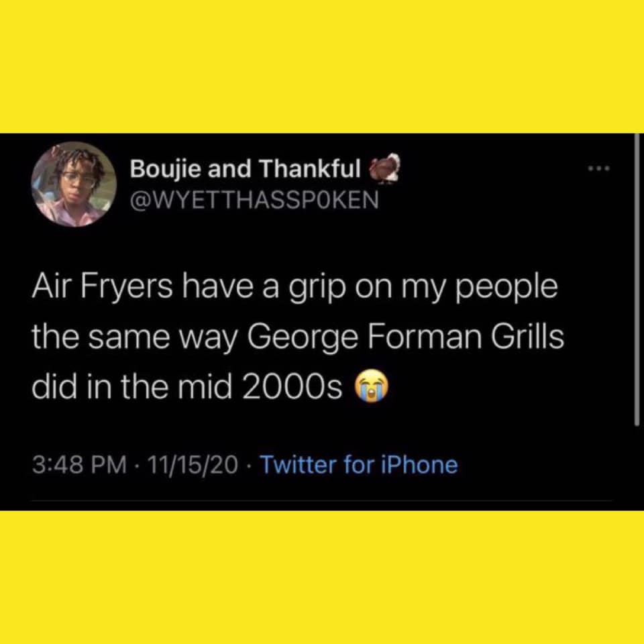Viewport: 644px width, 644px height.
Task: Click the yellow banner above the tweet
Action: tap(322, 66)
